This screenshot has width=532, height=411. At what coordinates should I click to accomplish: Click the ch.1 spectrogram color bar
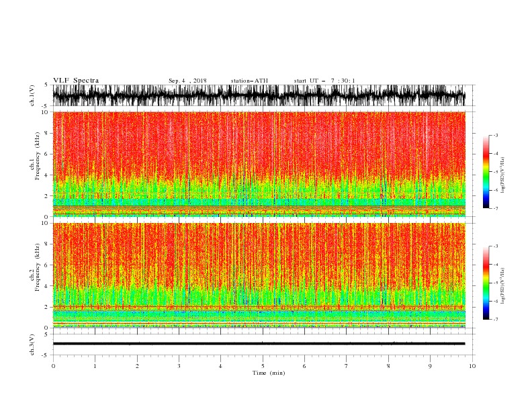pos(486,172)
